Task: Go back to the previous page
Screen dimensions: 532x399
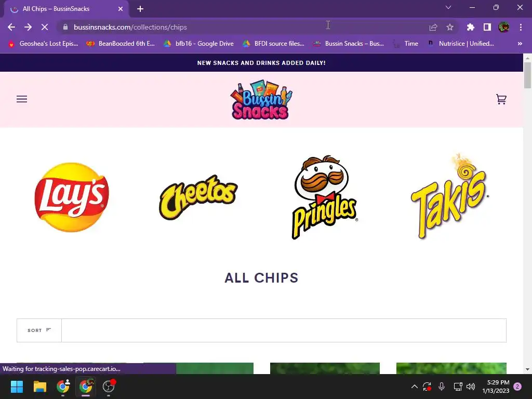Action: [11, 27]
